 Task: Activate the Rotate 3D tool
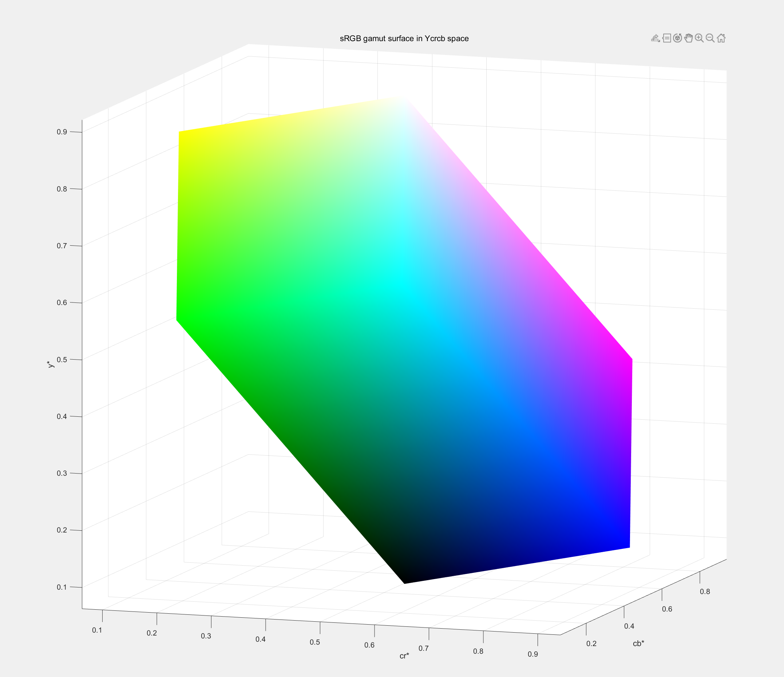677,38
